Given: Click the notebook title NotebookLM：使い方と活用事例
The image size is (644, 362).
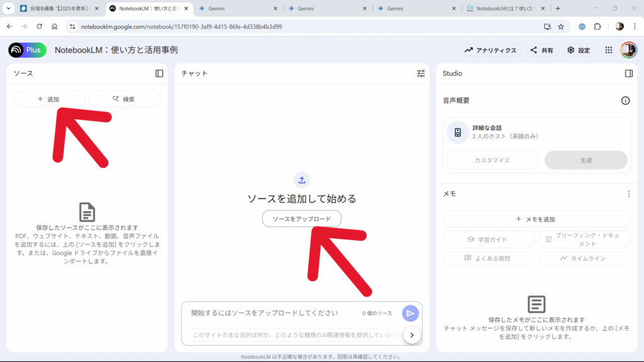Looking at the screenshot, I should [116, 50].
